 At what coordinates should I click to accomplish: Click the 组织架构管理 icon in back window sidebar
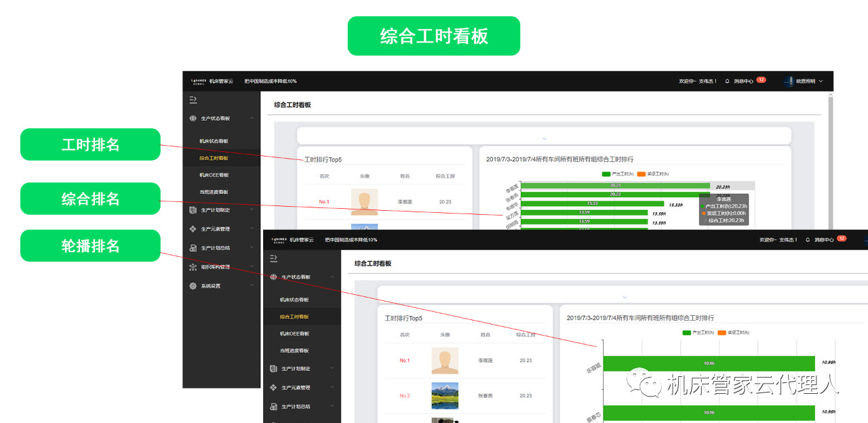click(x=193, y=267)
